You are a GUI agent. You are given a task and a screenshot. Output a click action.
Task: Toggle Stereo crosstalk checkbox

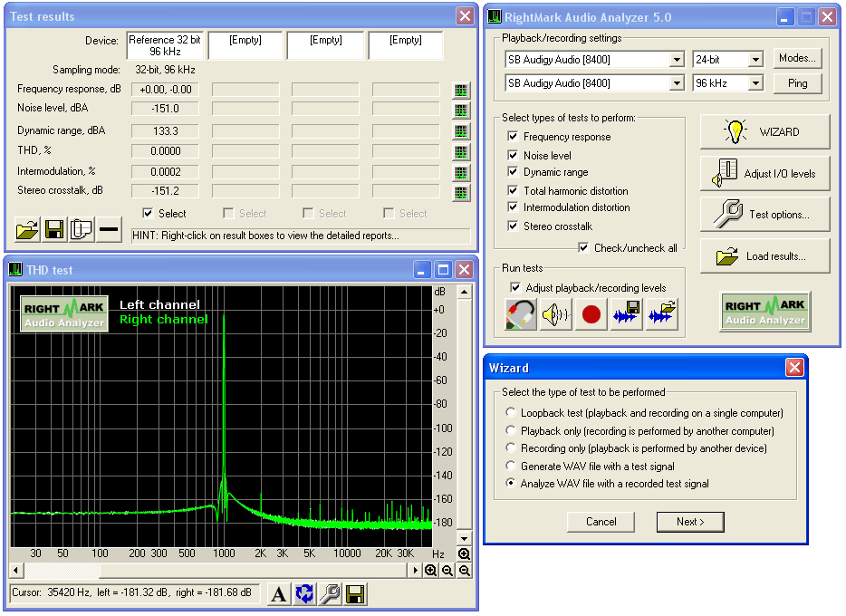[x=513, y=226]
